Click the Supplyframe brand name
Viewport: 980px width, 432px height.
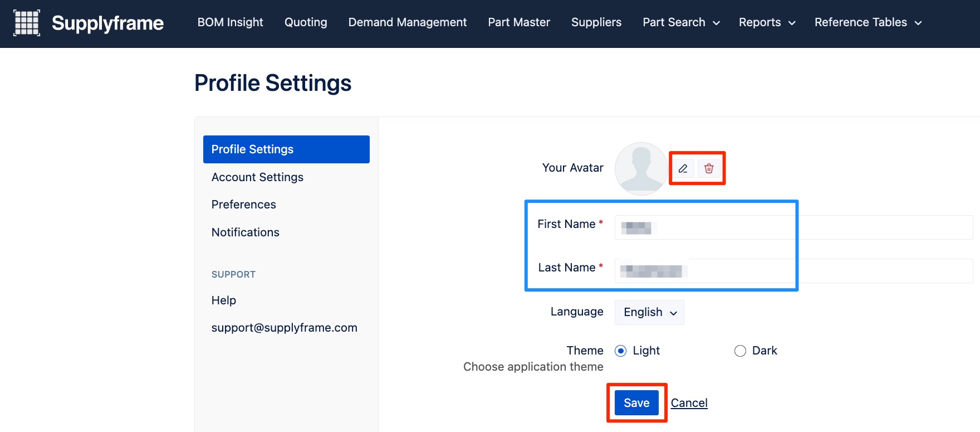pos(107,23)
